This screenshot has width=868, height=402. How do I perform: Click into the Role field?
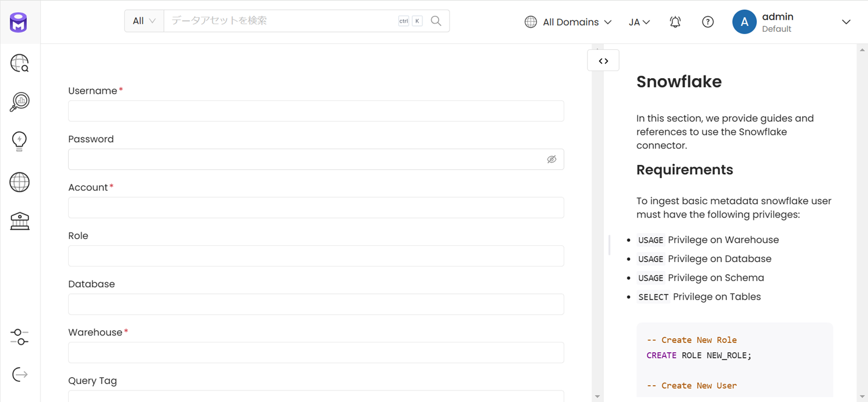pos(316,256)
